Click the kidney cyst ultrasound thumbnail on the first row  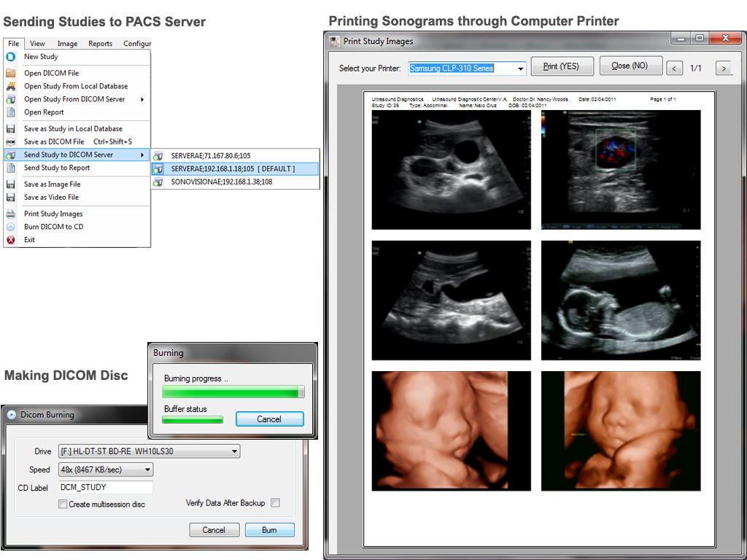point(451,169)
